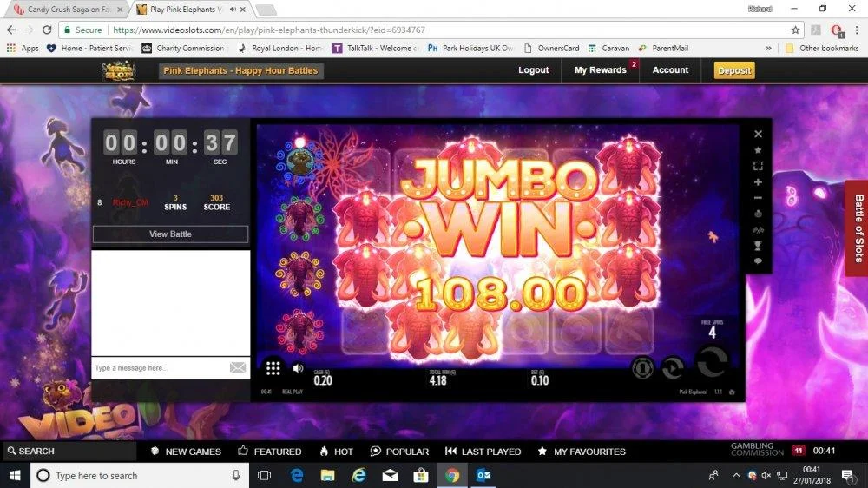Open the ParentMail bookmark
This screenshot has height=488, width=868.
(x=663, y=48)
